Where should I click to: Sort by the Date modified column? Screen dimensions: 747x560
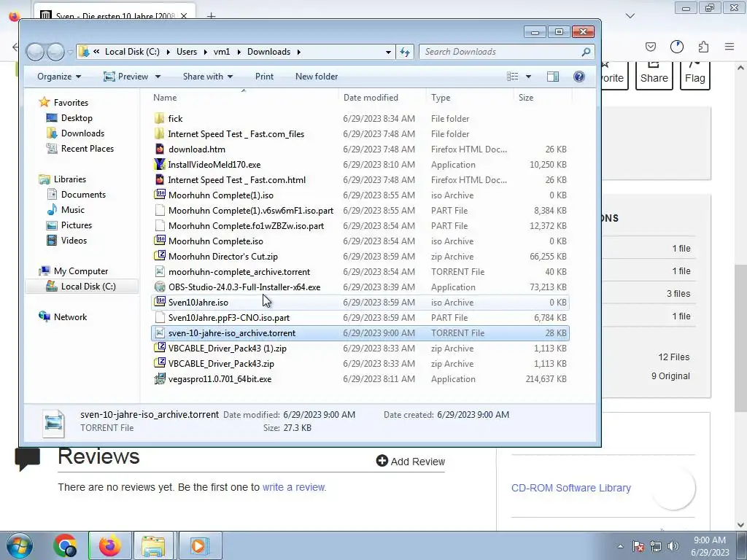pyautogui.click(x=382, y=98)
